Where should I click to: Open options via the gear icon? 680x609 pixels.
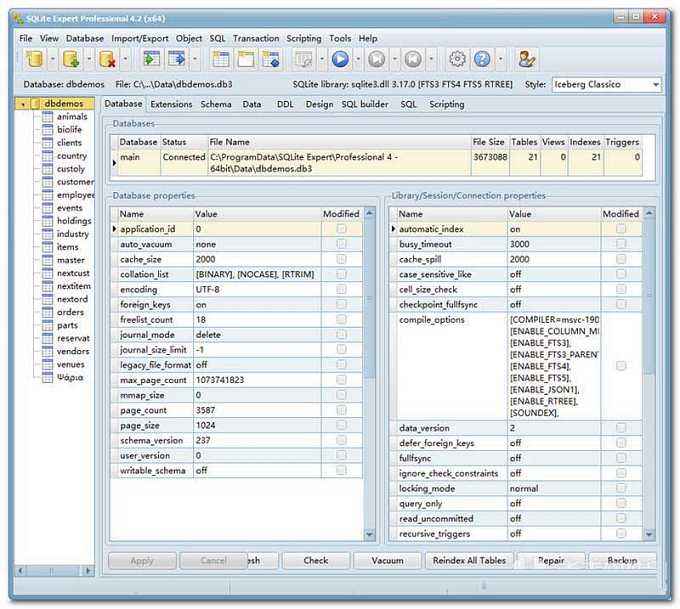pos(457,59)
